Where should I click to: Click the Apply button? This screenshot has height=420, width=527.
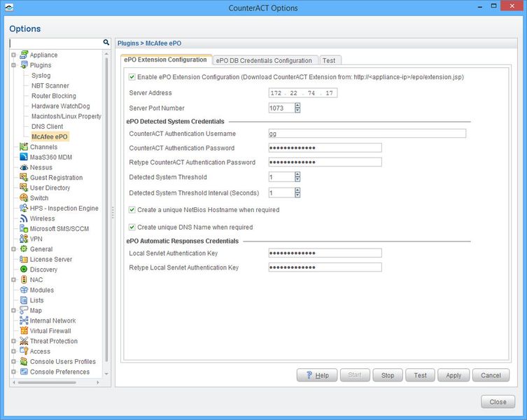click(x=454, y=375)
